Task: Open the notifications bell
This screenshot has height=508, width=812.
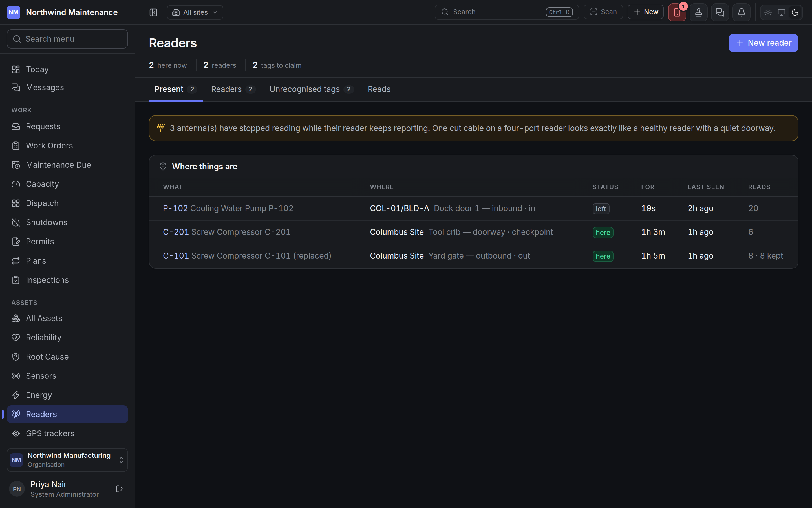Action: pyautogui.click(x=742, y=12)
